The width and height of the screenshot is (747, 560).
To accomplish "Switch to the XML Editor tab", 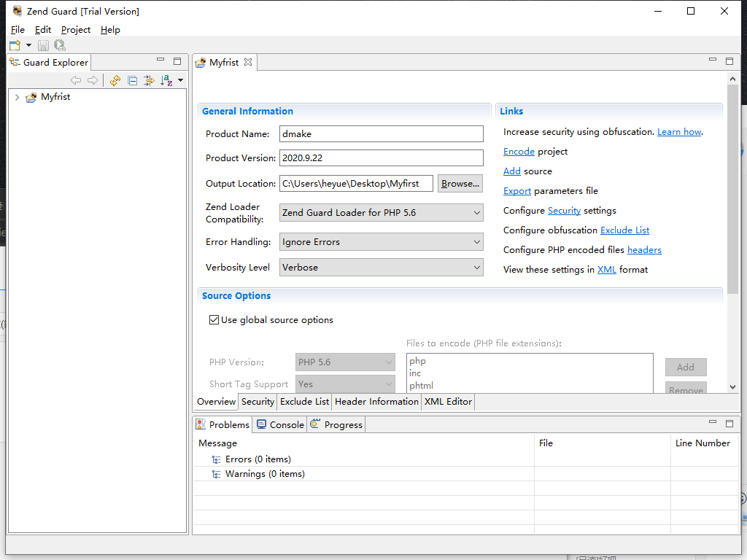I will point(448,402).
